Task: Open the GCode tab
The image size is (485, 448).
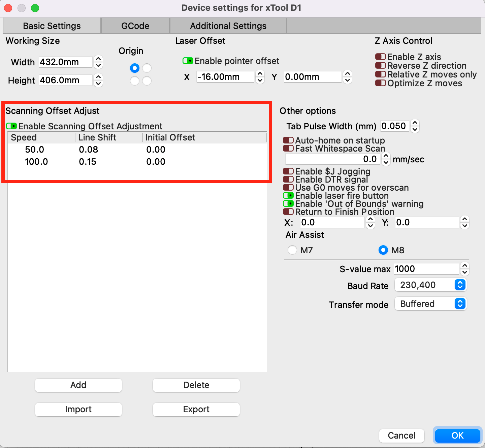Action: pyautogui.click(x=135, y=26)
